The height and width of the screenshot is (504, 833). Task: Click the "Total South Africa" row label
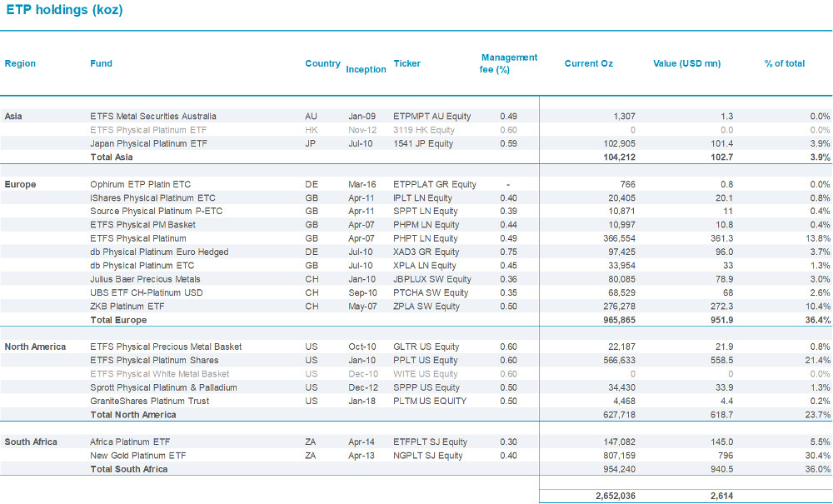[129, 470]
